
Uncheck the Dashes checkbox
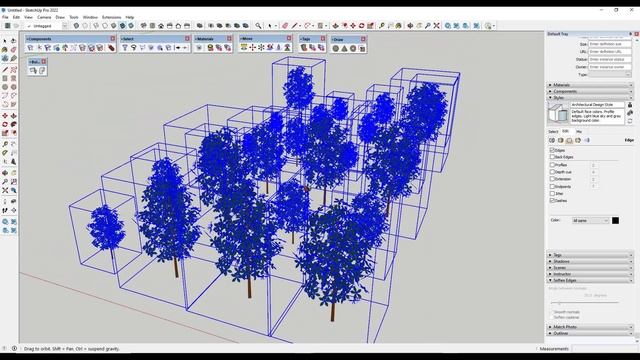552,201
